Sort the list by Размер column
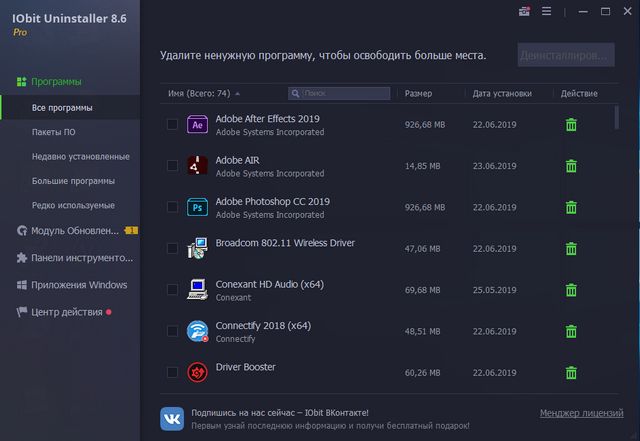This screenshot has width=640, height=441. pyautogui.click(x=418, y=94)
